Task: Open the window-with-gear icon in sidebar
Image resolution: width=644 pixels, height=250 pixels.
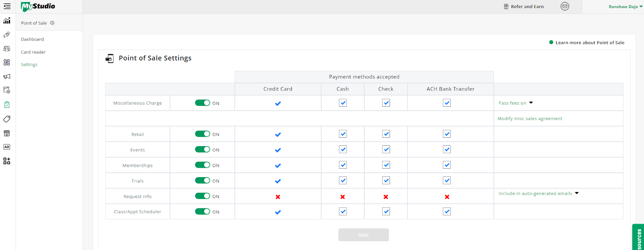Action: click(7, 90)
